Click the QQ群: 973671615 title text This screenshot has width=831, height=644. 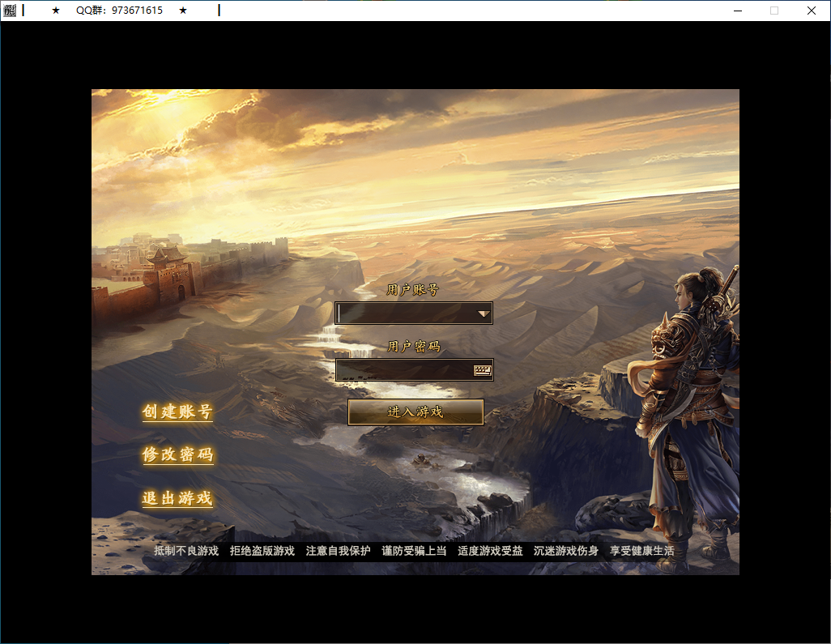119,10
